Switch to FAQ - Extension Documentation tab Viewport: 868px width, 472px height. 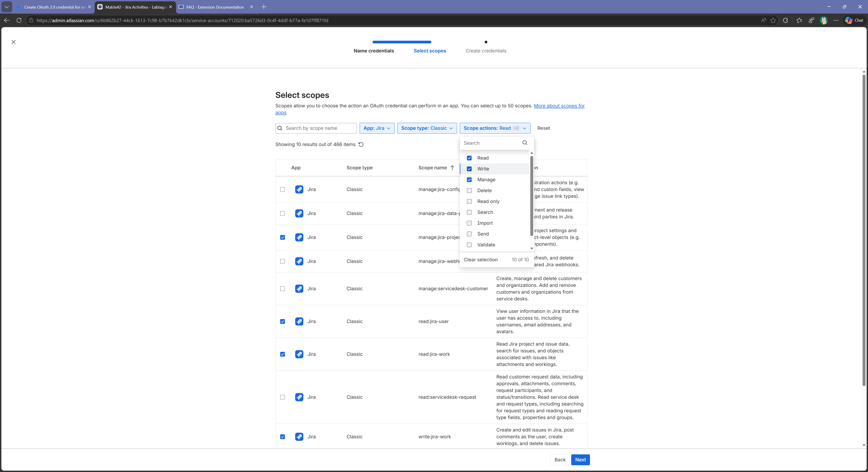point(215,7)
